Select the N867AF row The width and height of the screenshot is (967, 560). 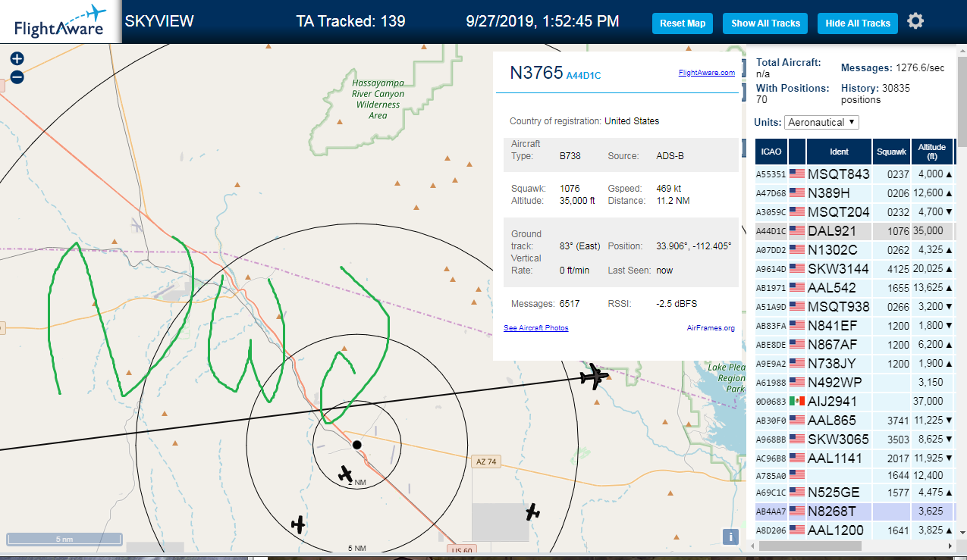pos(854,345)
